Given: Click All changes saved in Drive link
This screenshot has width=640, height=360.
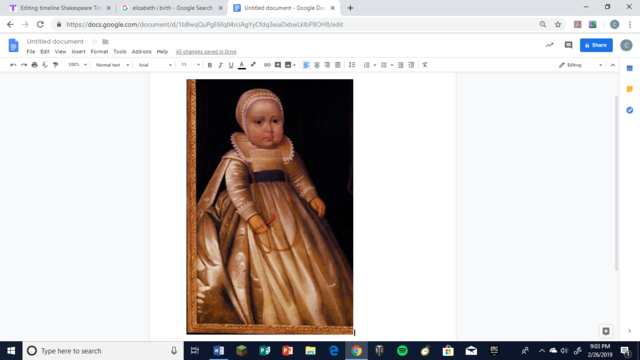Looking at the screenshot, I should (206, 52).
